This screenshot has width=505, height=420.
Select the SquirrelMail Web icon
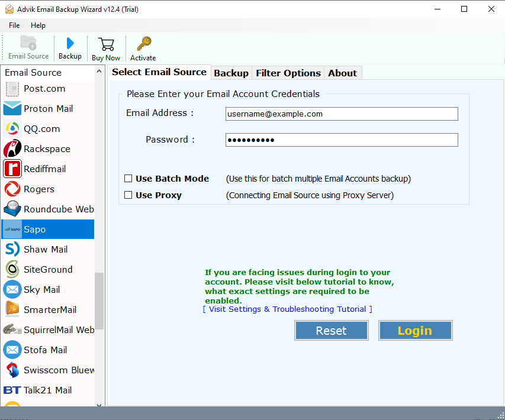coord(12,329)
